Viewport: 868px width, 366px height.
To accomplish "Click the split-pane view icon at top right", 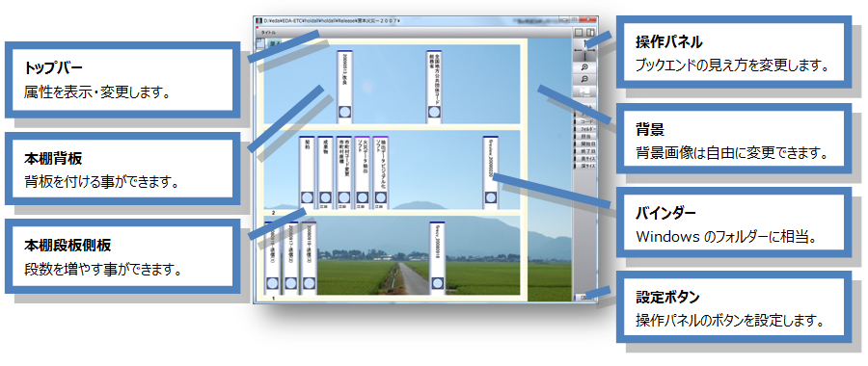I will pyautogui.click(x=590, y=33).
